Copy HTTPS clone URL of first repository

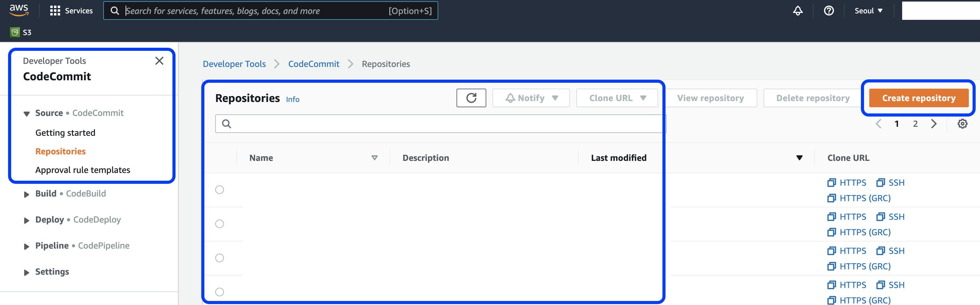coord(847,183)
